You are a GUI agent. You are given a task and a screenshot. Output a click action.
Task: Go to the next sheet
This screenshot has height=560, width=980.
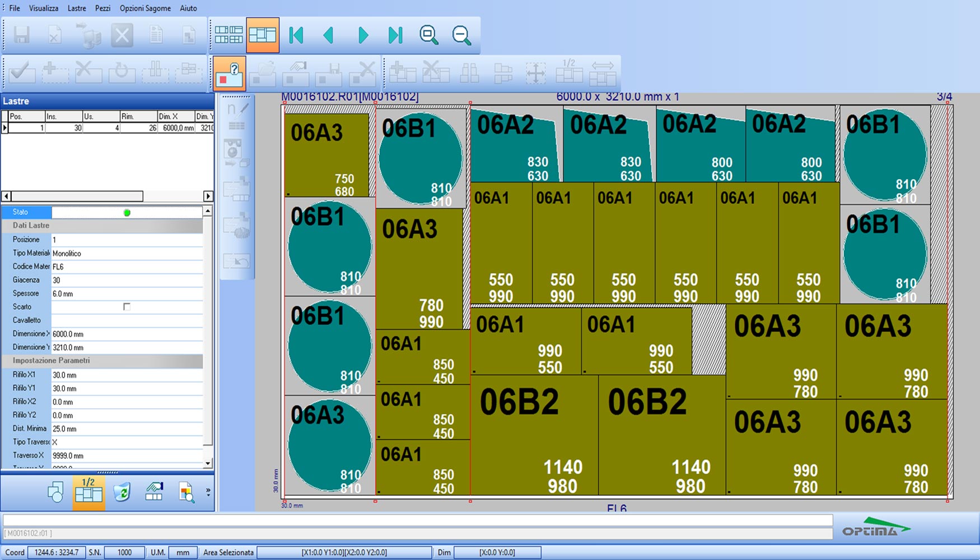tap(363, 35)
